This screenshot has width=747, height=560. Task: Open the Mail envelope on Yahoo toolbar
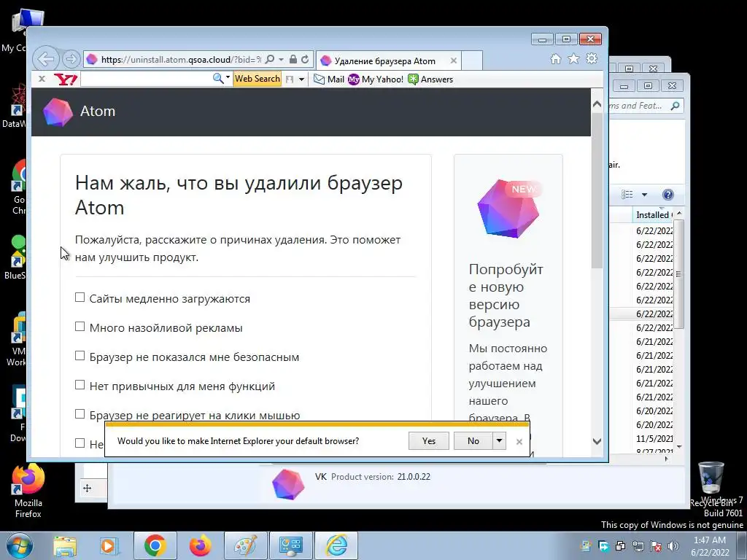(329, 79)
